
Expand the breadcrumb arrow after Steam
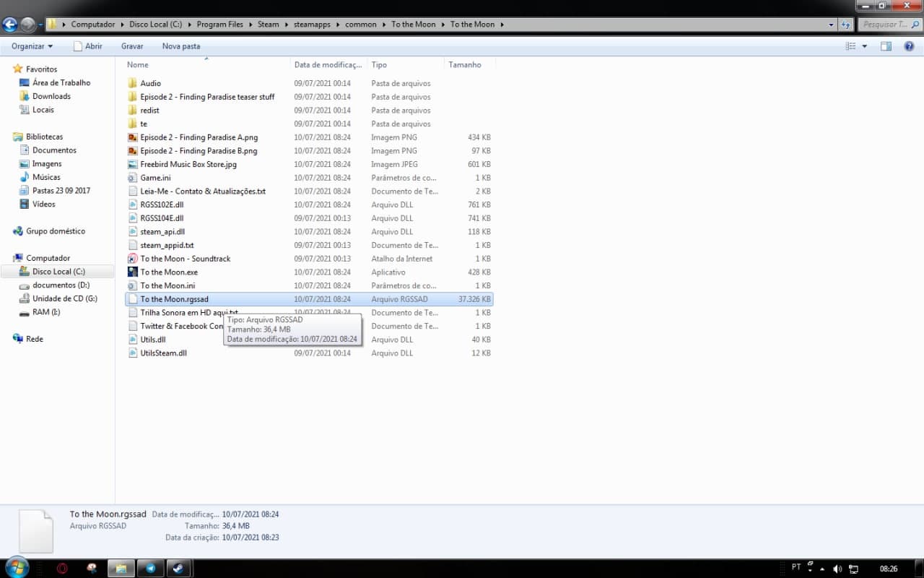pos(286,25)
